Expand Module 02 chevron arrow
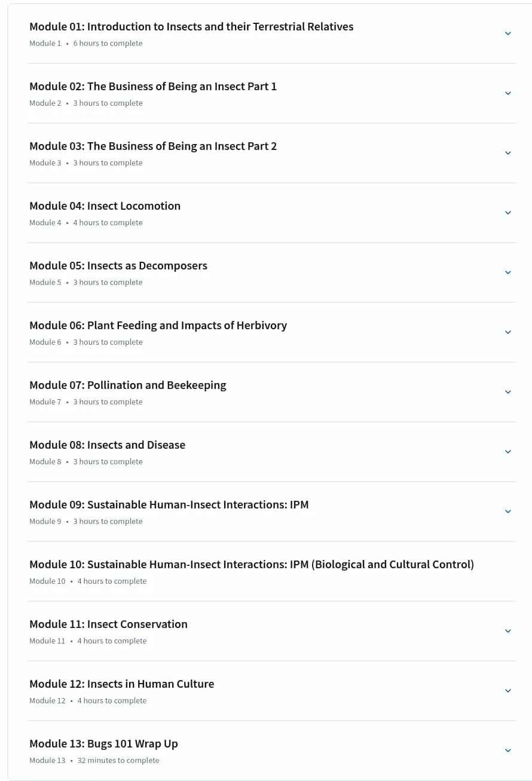532x781 pixels. [x=508, y=93]
